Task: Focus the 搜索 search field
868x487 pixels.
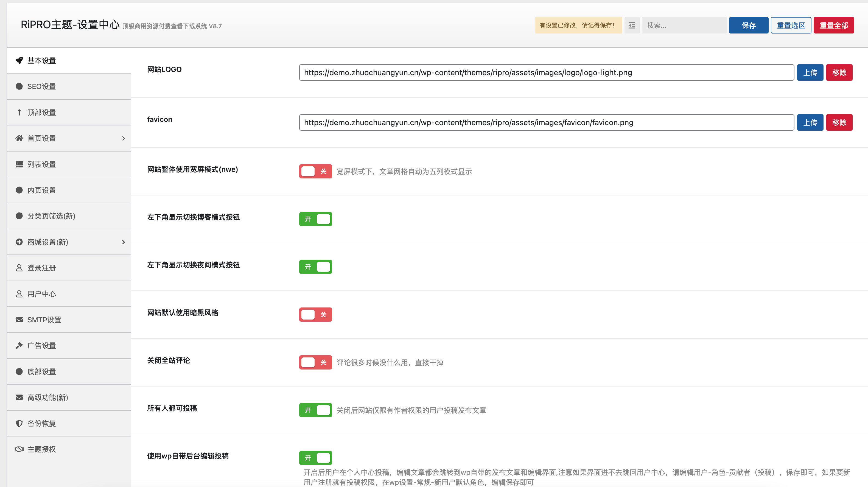Action: [x=684, y=25]
